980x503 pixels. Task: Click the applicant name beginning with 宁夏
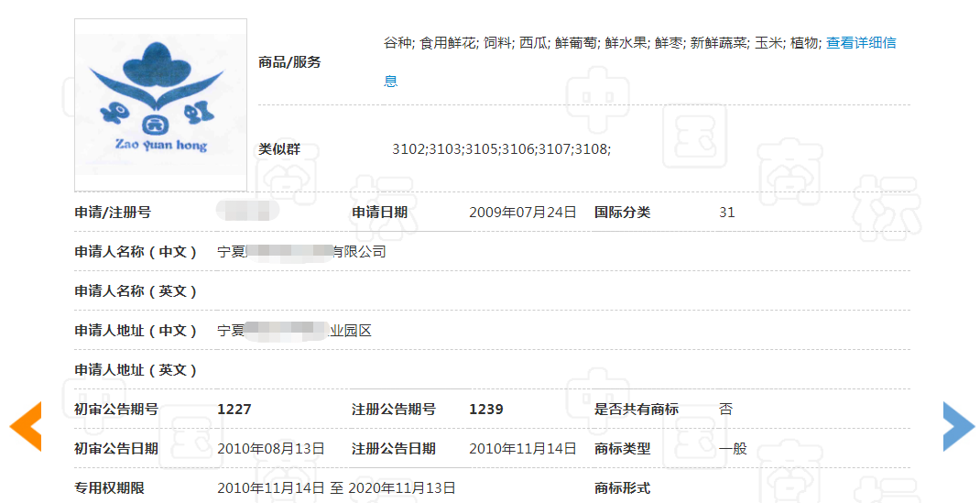301,252
